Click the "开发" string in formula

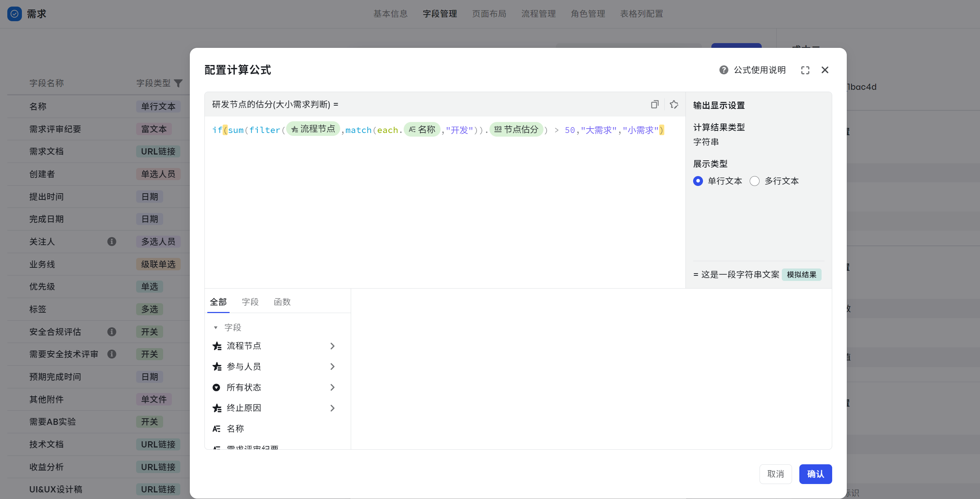point(460,130)
